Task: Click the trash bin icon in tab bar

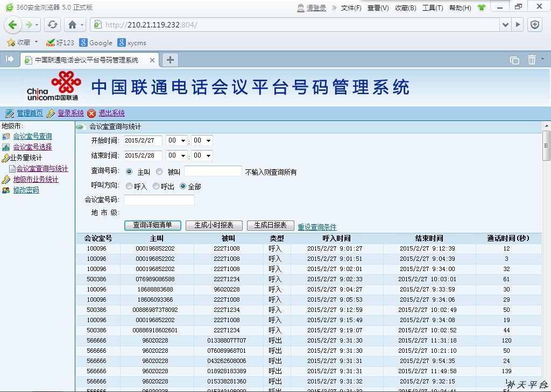Action: point(532,60)
